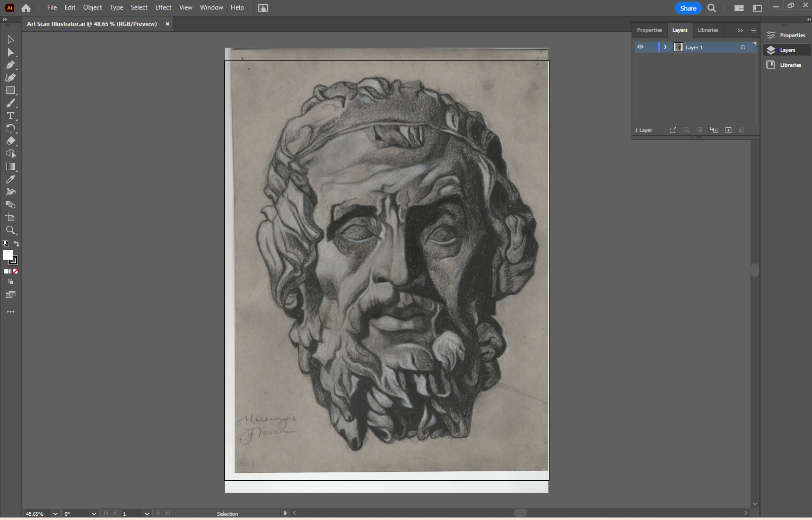Activate the Gradient tool
The image size is (812, 520).
coord(11,167)
